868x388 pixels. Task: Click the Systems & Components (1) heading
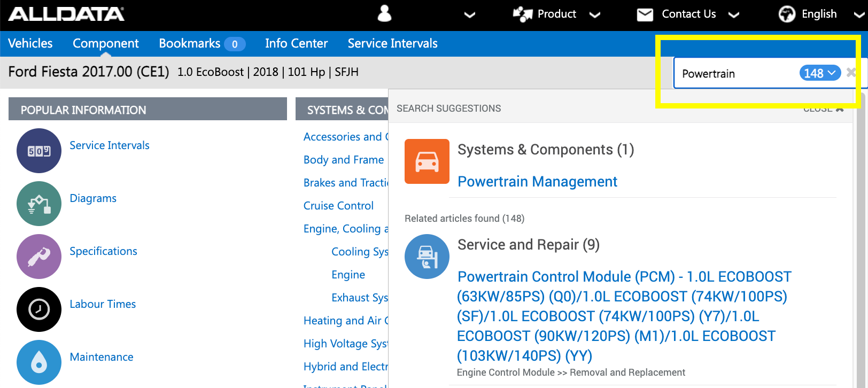(x=546, y=150)
